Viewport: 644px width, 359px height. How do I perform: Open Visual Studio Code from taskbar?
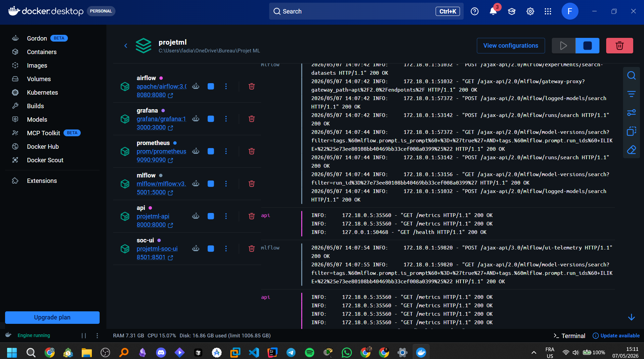tap(254, 353)
